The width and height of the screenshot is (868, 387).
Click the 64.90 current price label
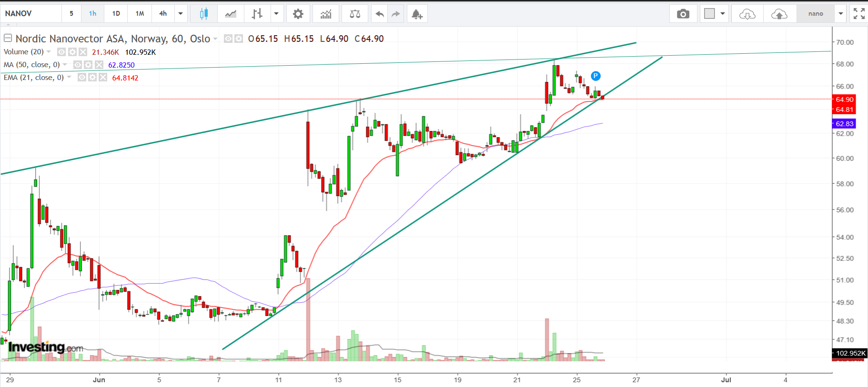844,99
